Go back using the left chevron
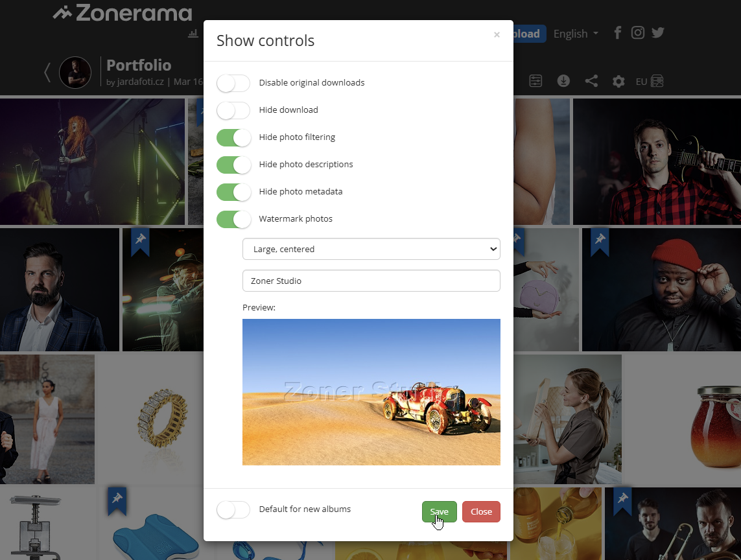Screen dimensions: 741x560 [x=47, y=72]
